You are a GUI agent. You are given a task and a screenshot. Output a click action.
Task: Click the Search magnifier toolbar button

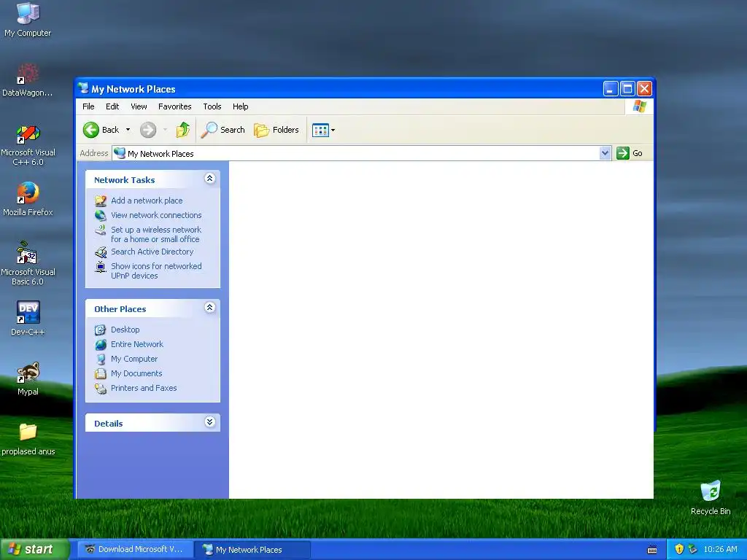222,130
